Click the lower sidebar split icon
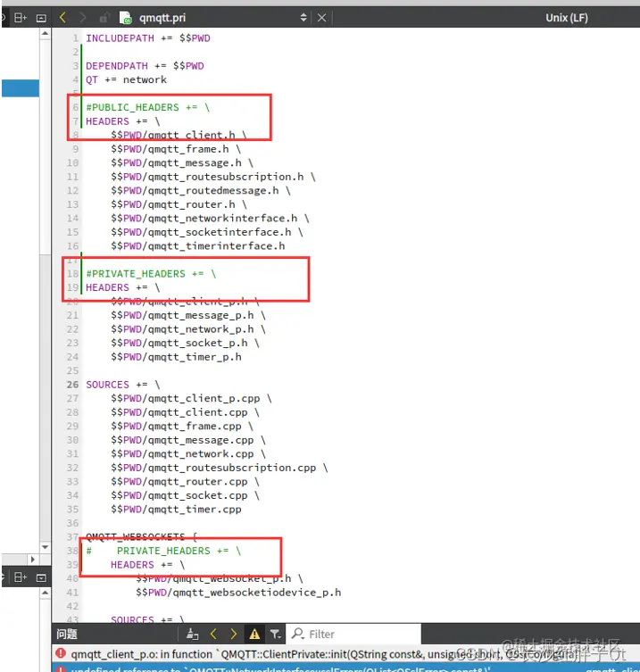The image size is (640, 672). (x=21, y=577)
